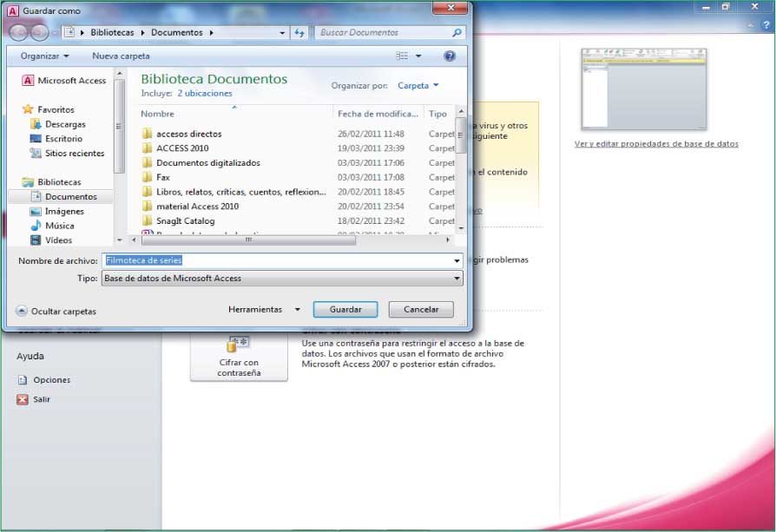Open Sitios recientes in favorites
The width and height of the screenshot is (776, 532).
point(68,153)
